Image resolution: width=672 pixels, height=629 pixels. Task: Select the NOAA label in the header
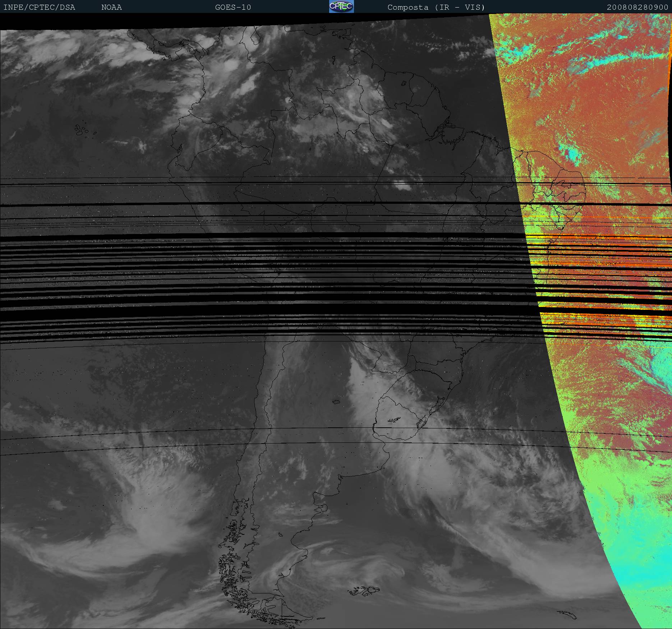pos(111,7)
